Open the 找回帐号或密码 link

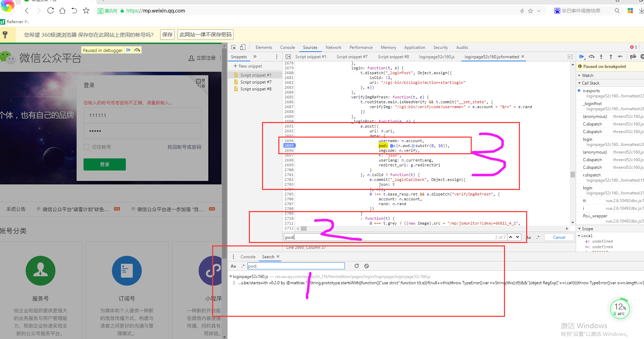click(184, 147)
